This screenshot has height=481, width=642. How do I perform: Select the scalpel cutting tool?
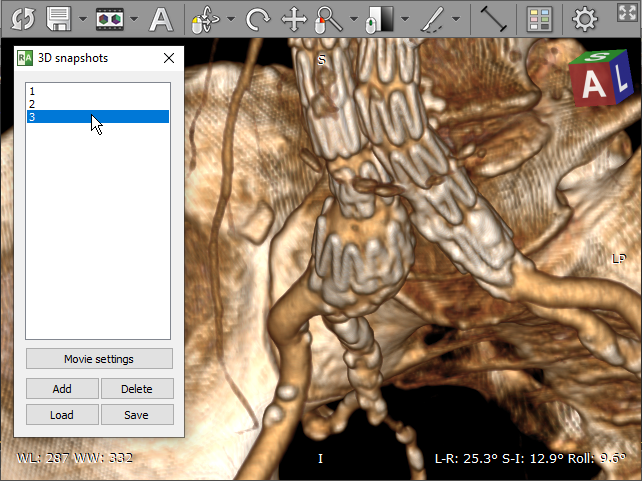pos(433,18)
